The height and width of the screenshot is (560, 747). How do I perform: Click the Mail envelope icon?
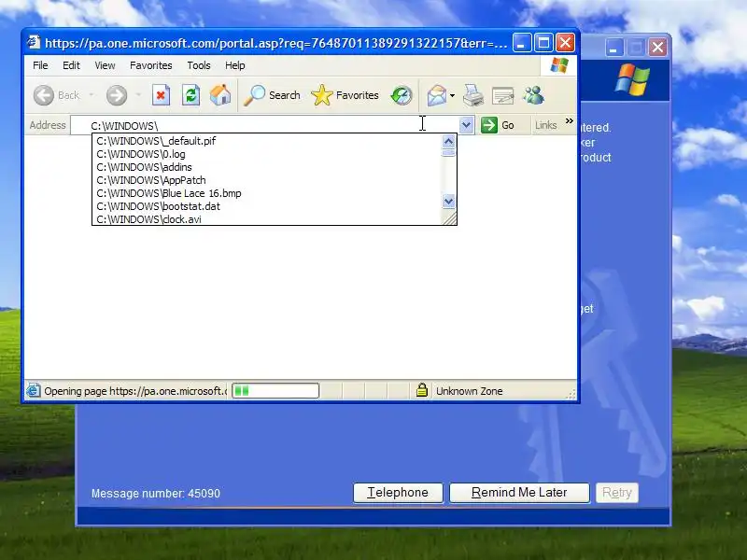436,95
